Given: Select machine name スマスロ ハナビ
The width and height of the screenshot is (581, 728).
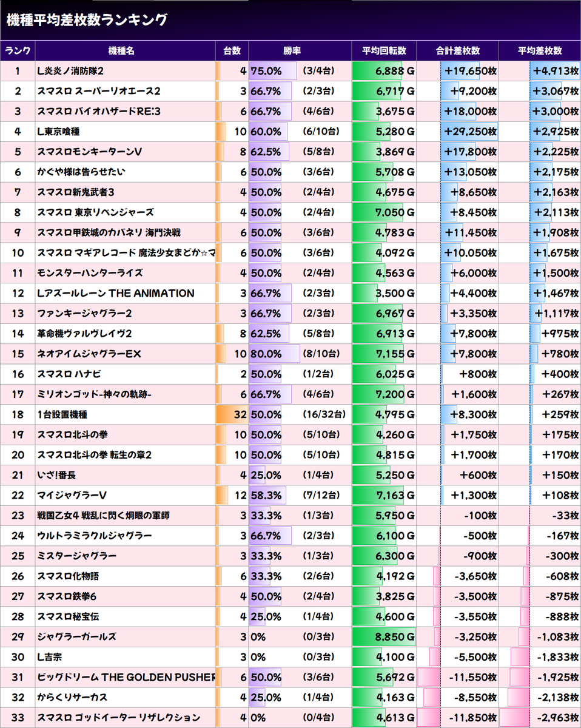Looking at the screenshot, I should (x=69, y=374).
